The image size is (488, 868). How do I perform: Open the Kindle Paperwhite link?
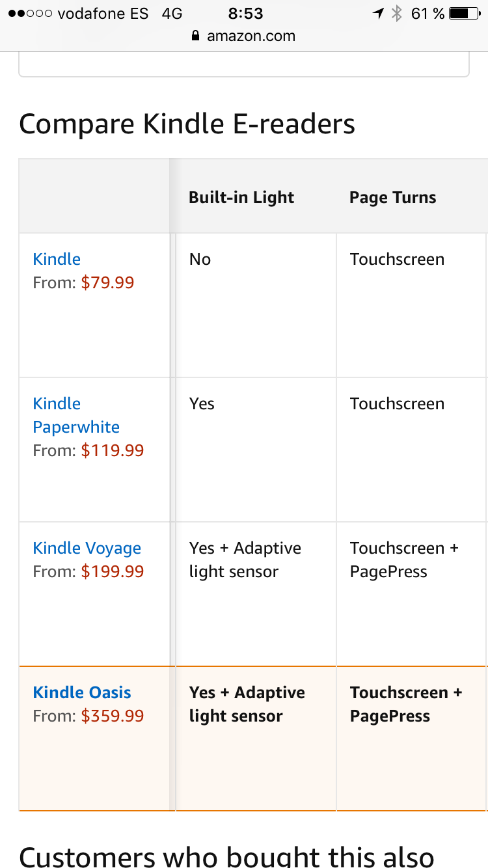point(76,415)
